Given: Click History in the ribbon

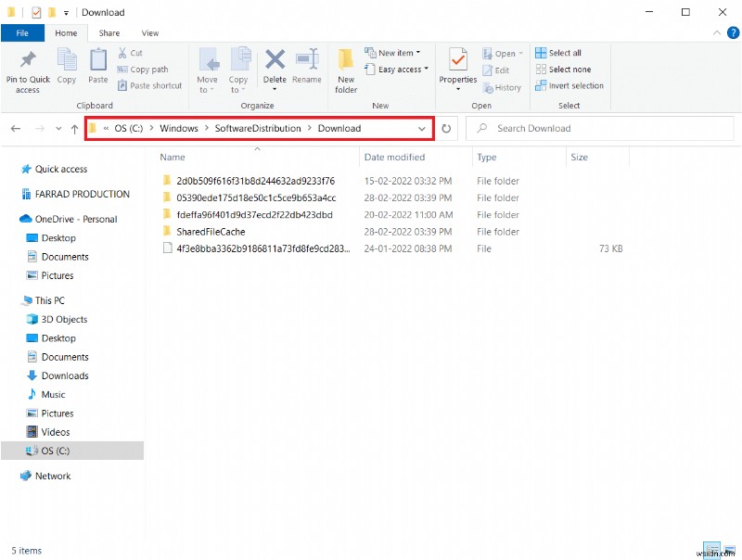Looking at the screenshot, I should (x=502, y=87).
